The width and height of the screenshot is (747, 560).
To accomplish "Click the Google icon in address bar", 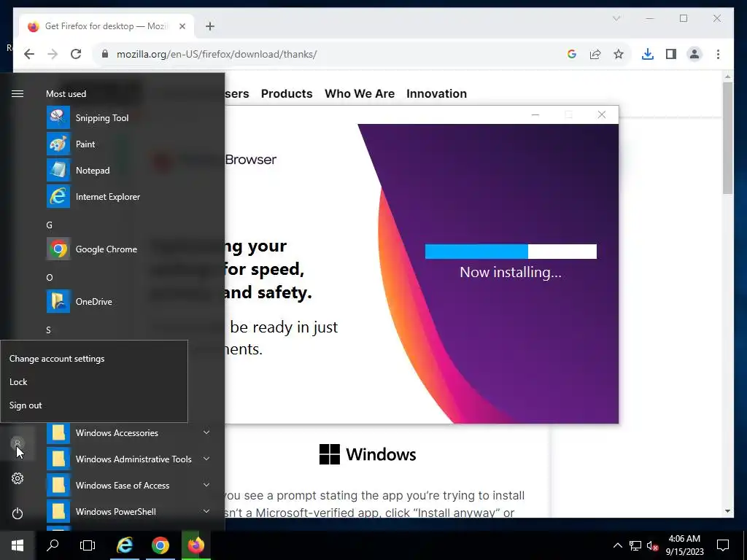I will pyautogui.click(x=572, y=54).
